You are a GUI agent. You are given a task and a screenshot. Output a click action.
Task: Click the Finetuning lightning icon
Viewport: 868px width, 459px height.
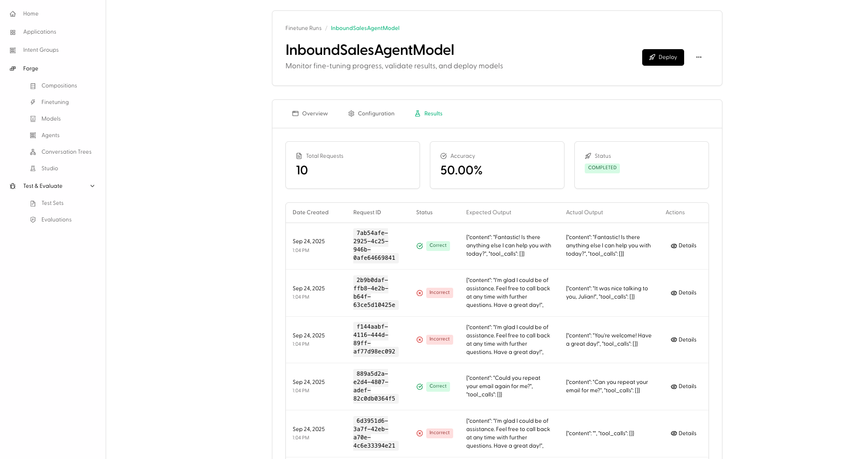click(x=33, y=102)
